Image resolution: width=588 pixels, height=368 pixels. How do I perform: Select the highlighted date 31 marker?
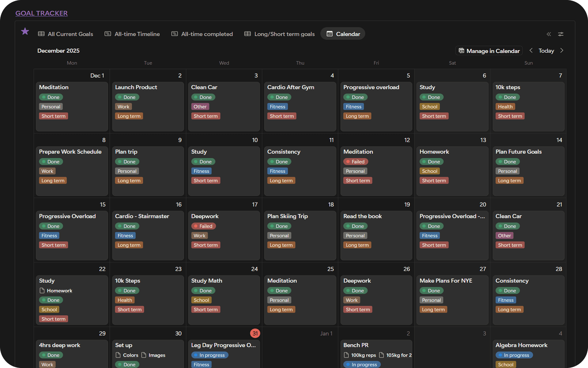[x=255, y=333]
